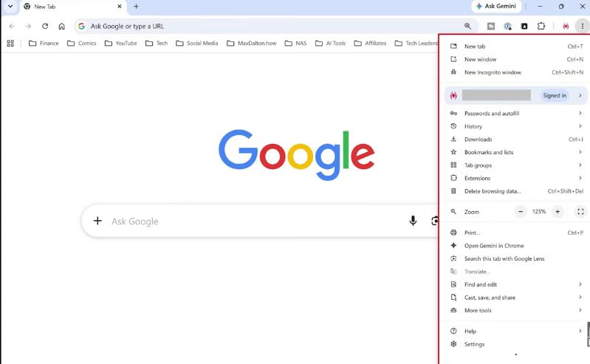
Task: Click the 125% zoom level value
Action: (x=539, y=212)
